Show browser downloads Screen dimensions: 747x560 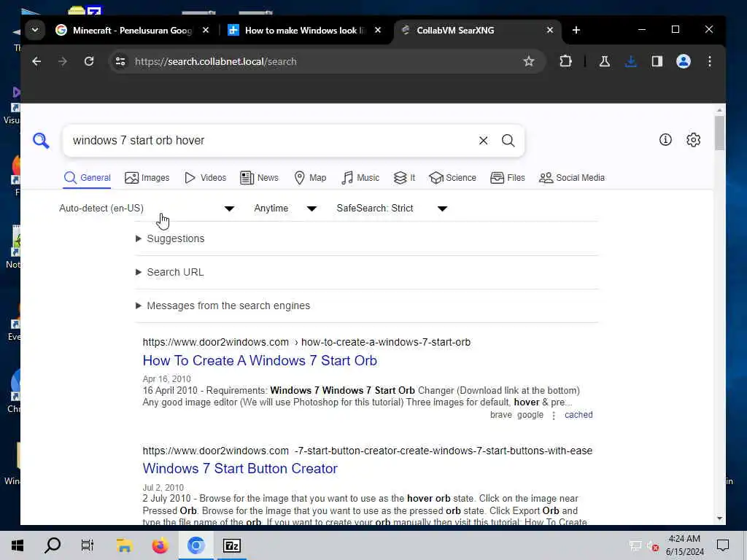click(x=631, y=61)
